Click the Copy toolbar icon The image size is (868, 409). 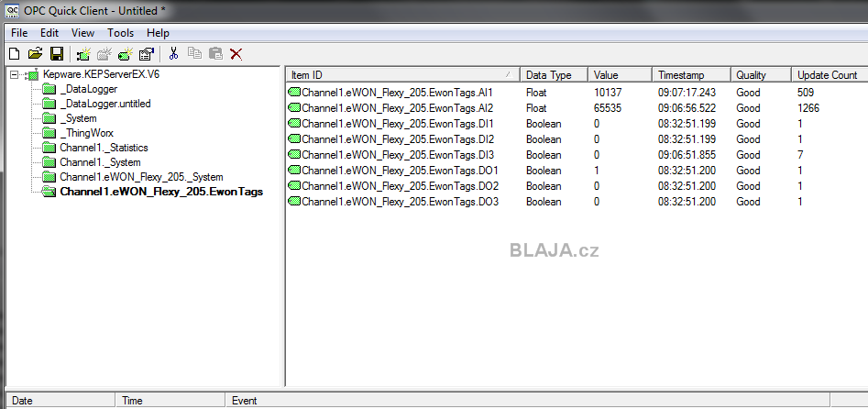(x=194, y=54)
